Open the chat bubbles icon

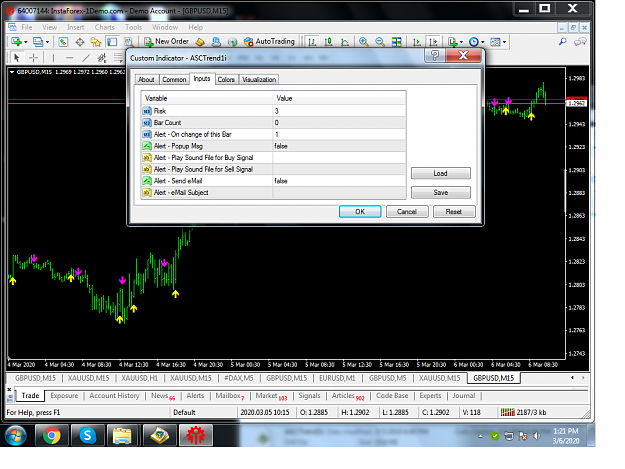580,41
